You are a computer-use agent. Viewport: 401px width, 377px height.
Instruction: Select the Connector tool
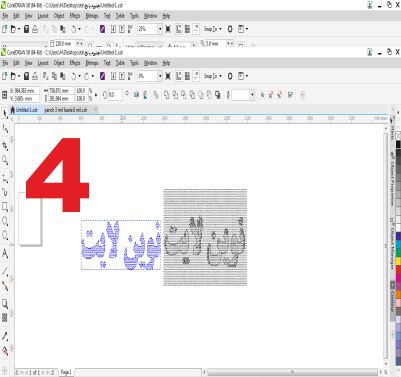(x=5, y=286)
